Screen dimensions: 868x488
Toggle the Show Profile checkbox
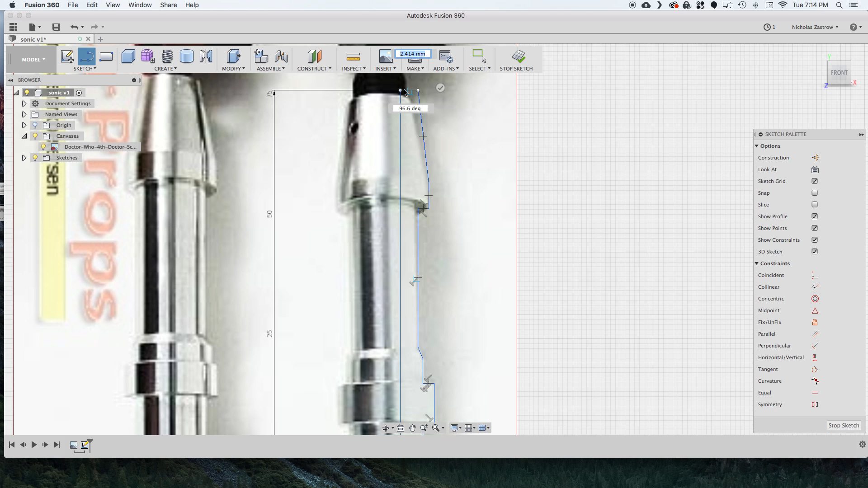click(815, 216)
